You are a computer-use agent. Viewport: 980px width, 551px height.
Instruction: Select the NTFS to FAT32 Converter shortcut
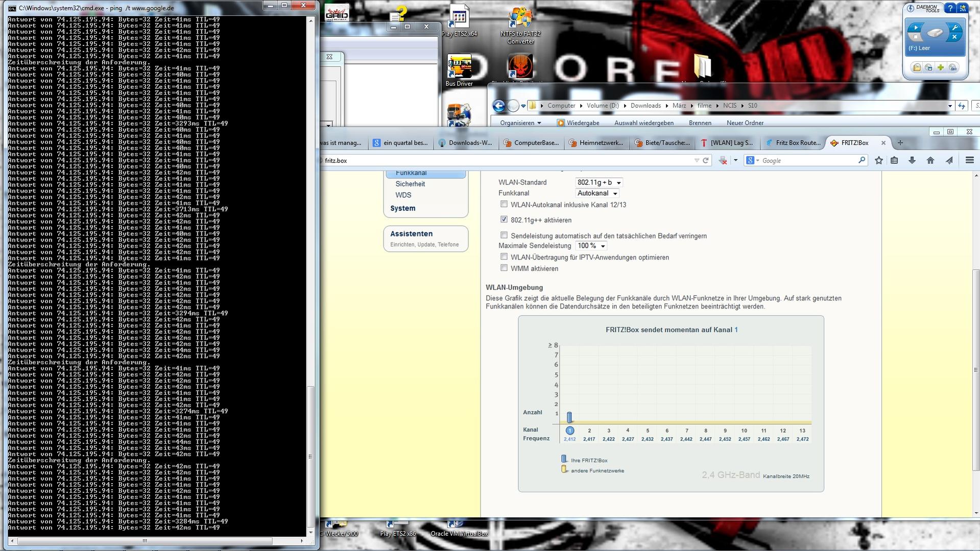(x=520, y=26)
